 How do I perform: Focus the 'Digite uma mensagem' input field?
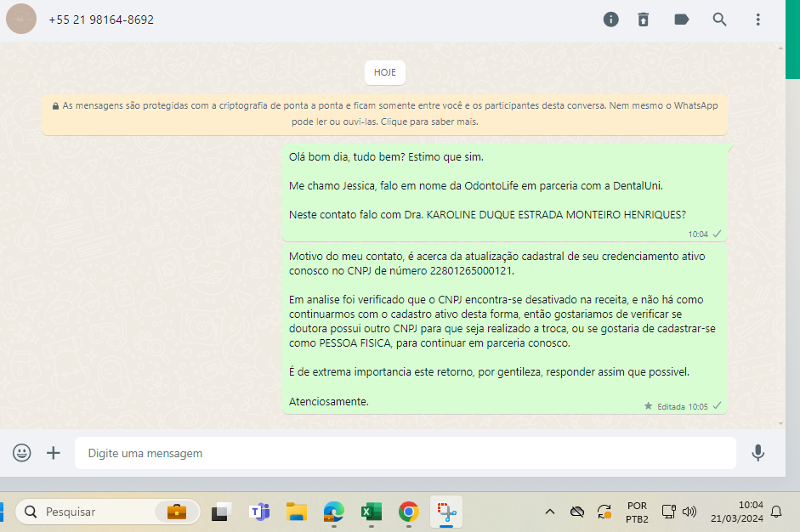[x=406, y=453]
